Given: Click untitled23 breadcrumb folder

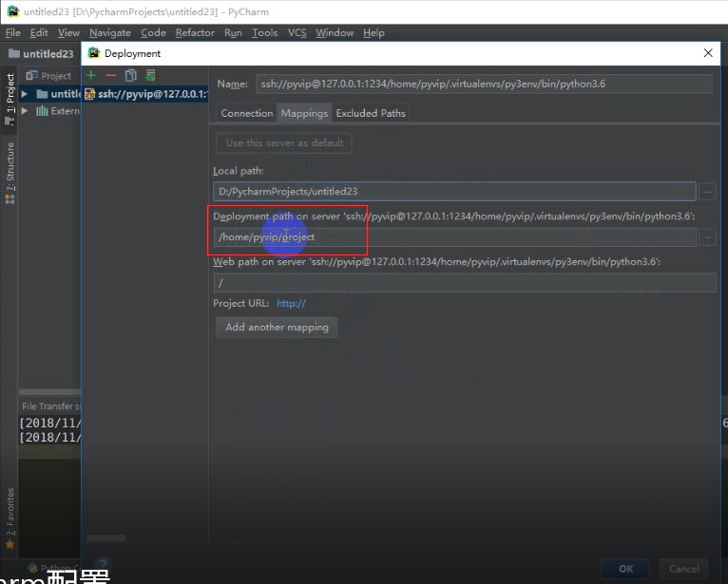Looking at the screenshot, I should click(x=41, y=54).
